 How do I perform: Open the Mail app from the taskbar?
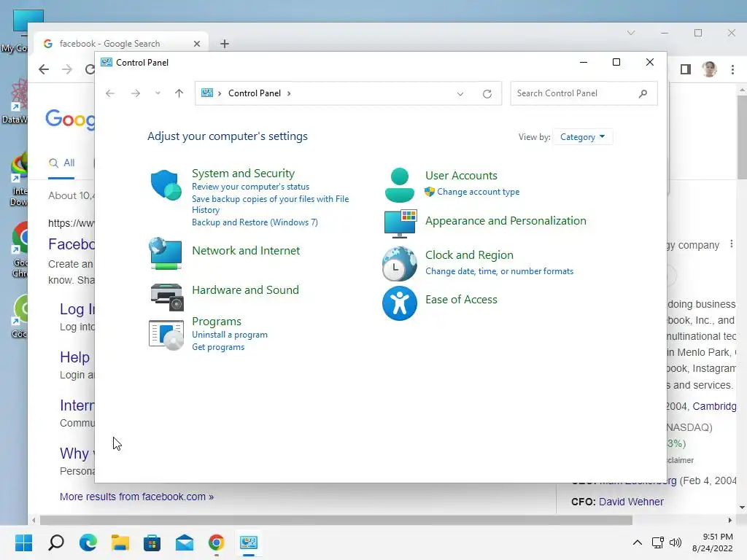click(185, 542)
